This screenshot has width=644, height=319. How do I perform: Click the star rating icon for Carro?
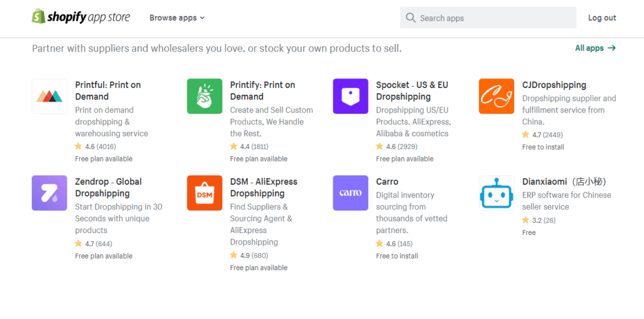coord(379,244)
